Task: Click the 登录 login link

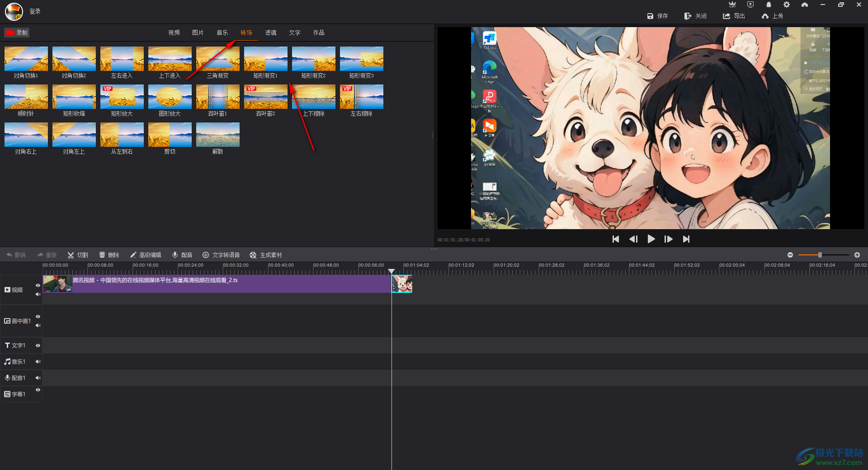Action: coord(35,11)
